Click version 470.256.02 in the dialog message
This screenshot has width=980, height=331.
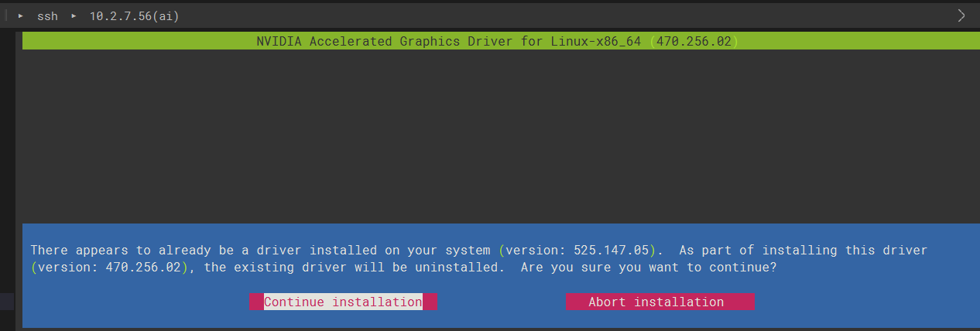pyautogui.click(x=143, y=268)
